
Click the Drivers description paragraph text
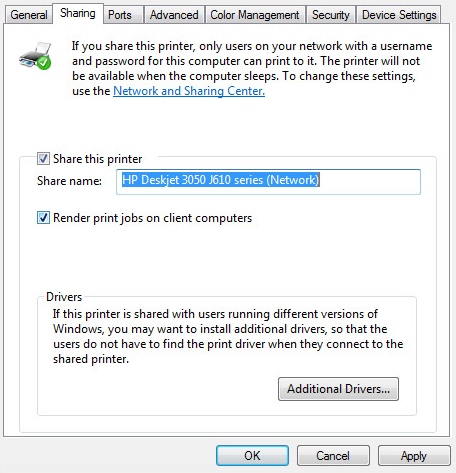228,336
